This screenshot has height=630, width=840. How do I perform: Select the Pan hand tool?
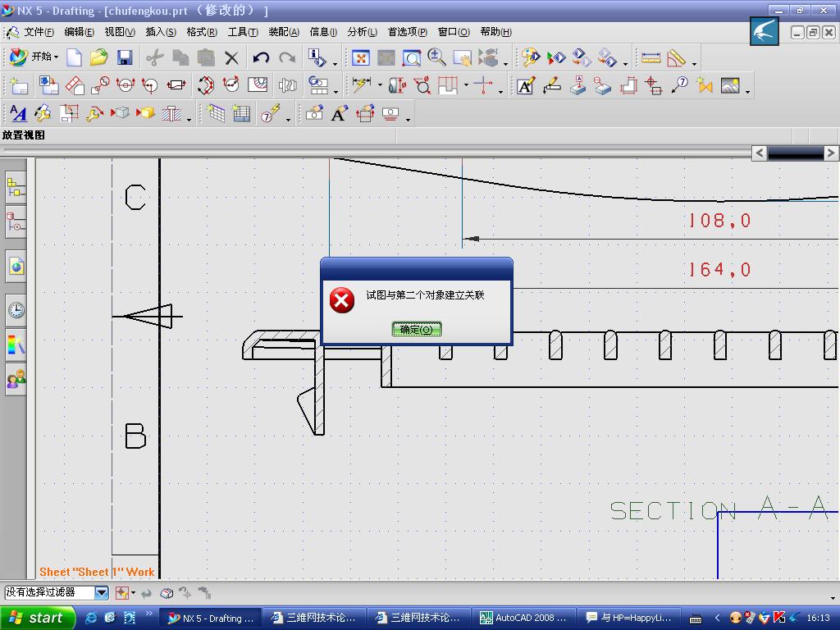[x=462, y=57]
